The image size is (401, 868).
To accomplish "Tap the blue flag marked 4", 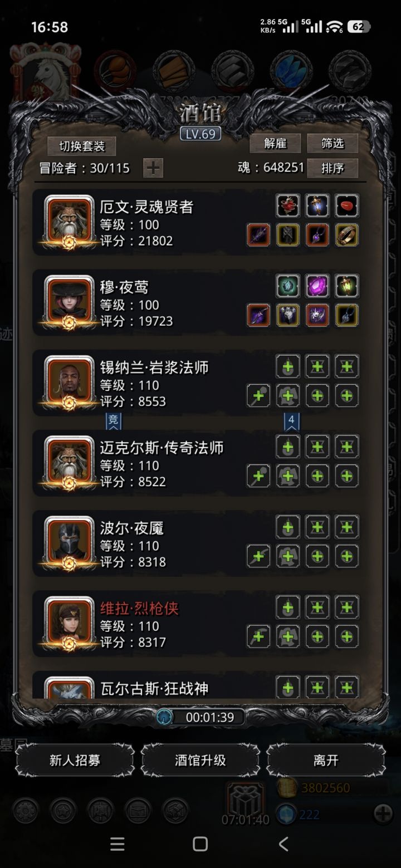I will tap(291, 421).
